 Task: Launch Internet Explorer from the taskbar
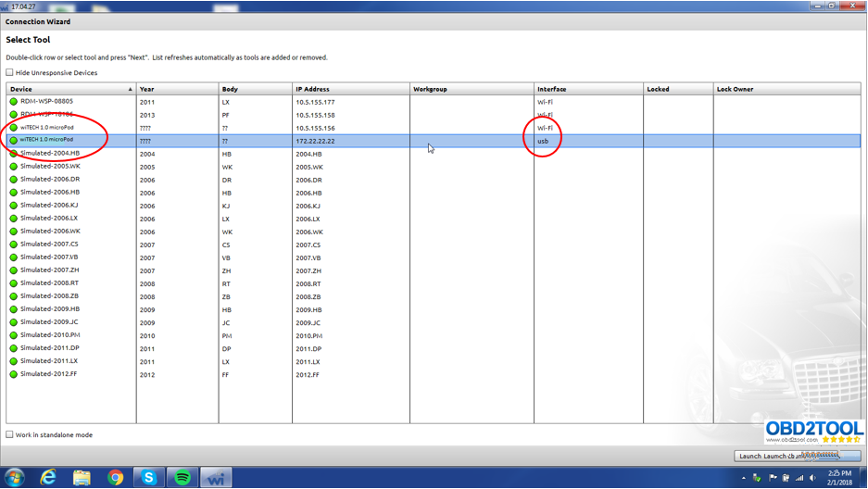(49, 477)
